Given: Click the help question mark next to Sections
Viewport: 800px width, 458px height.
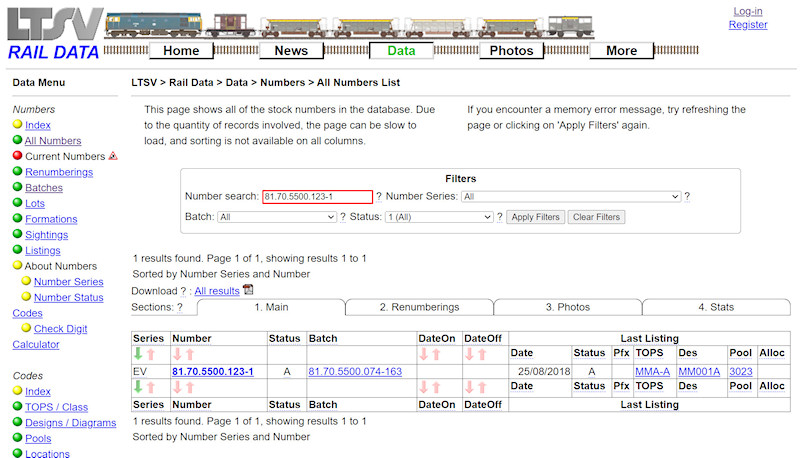Looking at the screenshot, I should (179, 307).
